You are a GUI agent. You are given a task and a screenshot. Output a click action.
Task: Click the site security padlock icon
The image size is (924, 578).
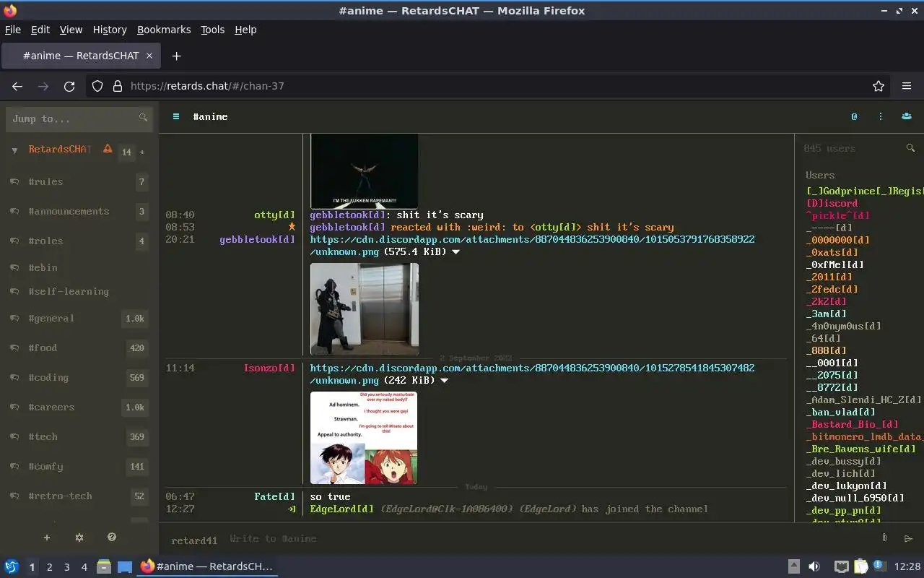[x=118, y=86]
